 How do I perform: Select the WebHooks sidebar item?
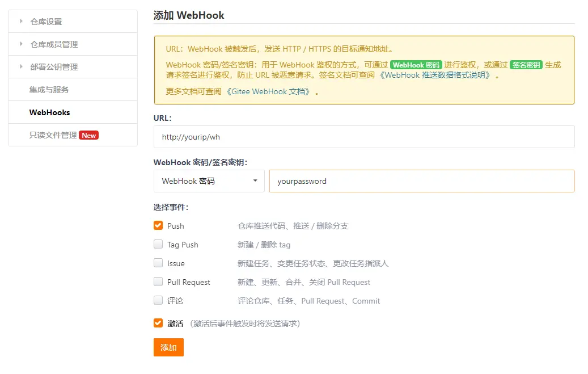click(x=73, y=112)
